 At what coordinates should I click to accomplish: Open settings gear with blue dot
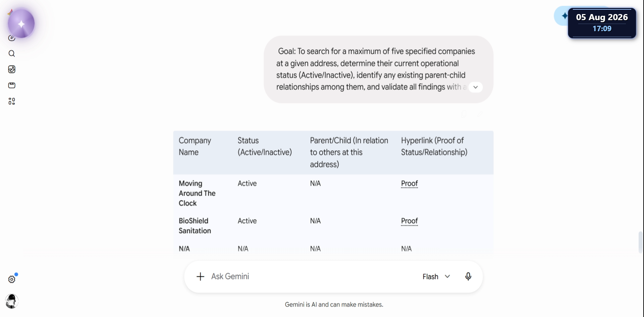(x=12, y=279)
